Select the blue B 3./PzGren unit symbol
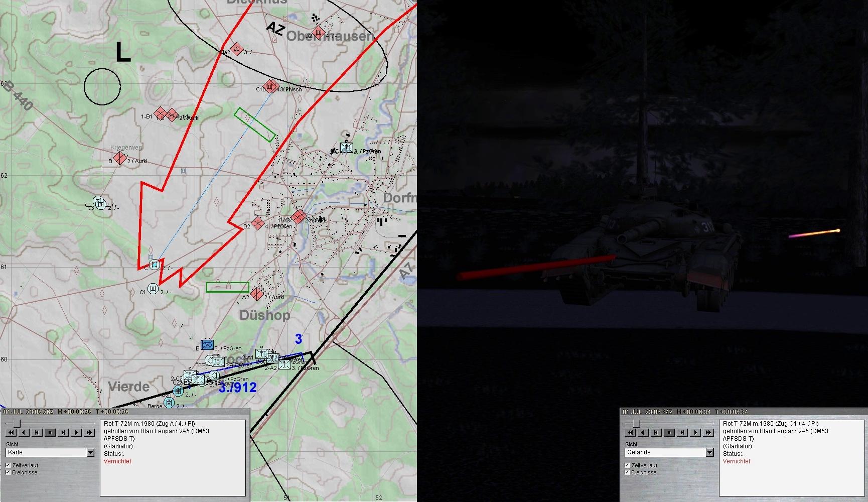This screenshot has width=868, height=502. pyautogui.click(x=207, y=344)
